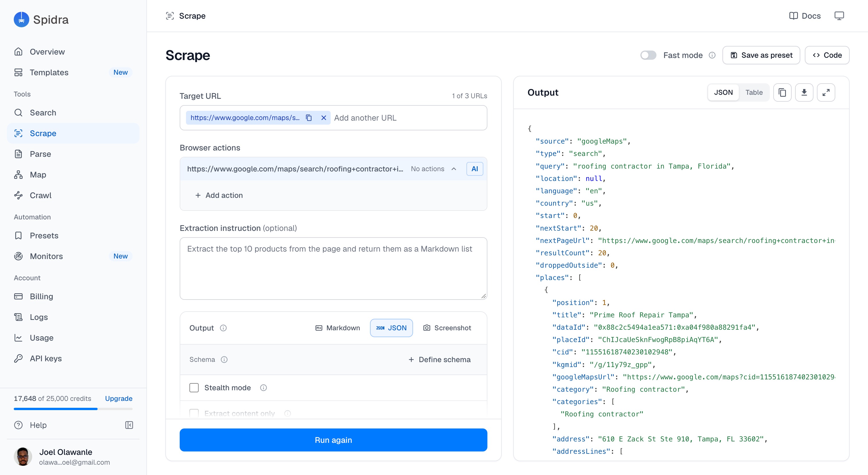Open the Code snippet button
Screen dimensions: 868x475
pyautogui.click(x=827, y=55)
